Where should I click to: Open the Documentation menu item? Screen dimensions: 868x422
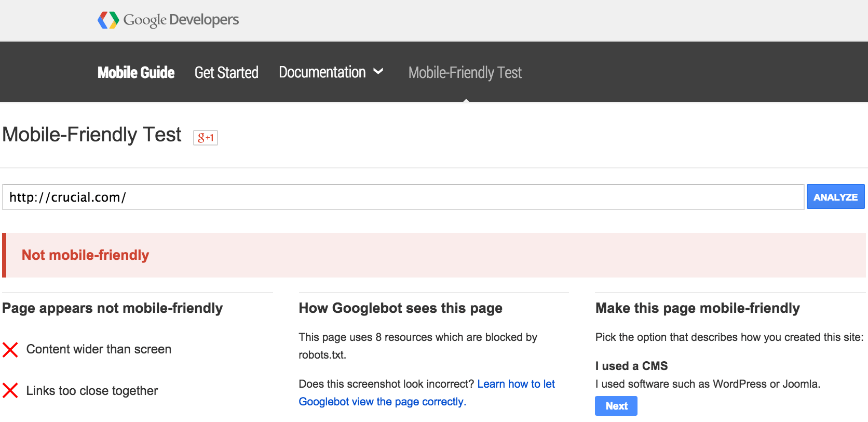[x=322, y=72]
